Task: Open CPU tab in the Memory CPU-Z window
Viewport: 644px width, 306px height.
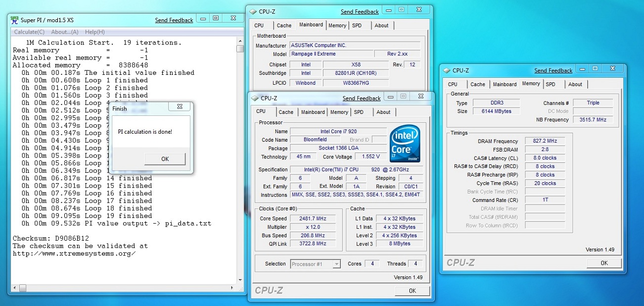Action: 453,84
